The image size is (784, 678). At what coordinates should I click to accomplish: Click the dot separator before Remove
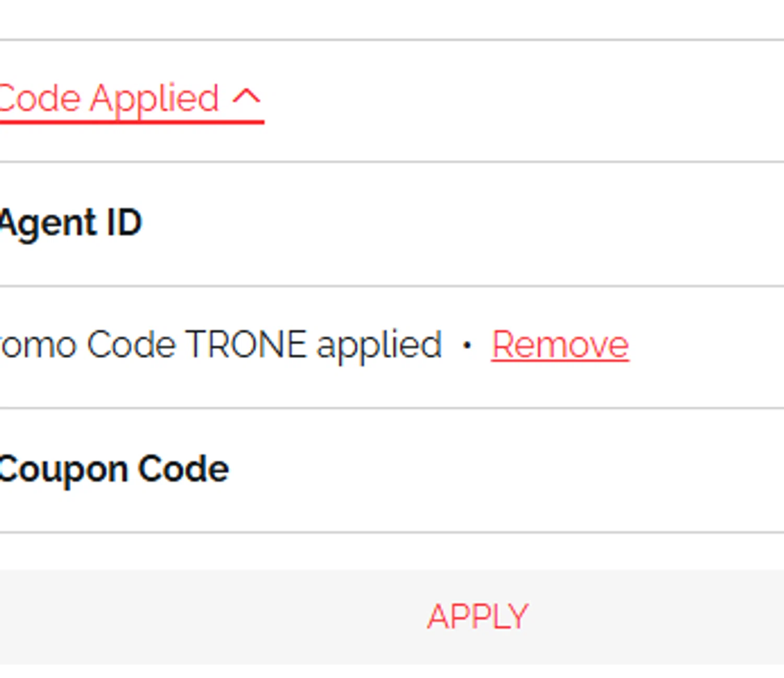[467, 346]
